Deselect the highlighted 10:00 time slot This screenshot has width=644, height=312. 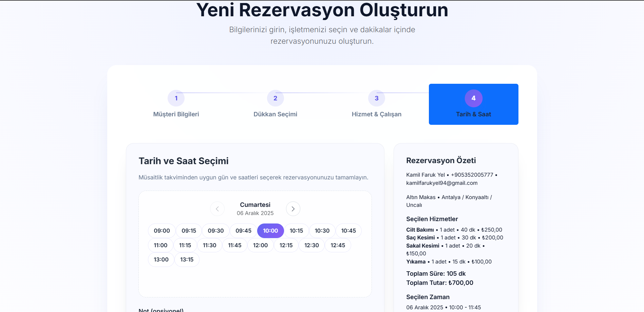(x=270, y=231)
